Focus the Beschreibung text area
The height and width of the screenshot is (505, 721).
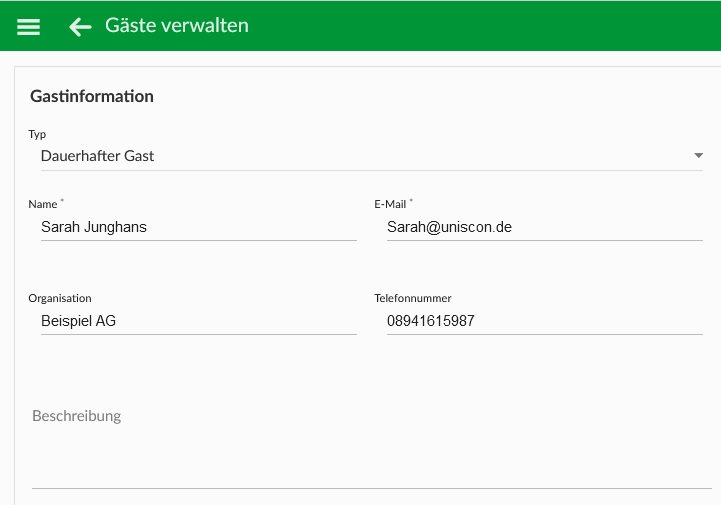[x=372, y=444]
